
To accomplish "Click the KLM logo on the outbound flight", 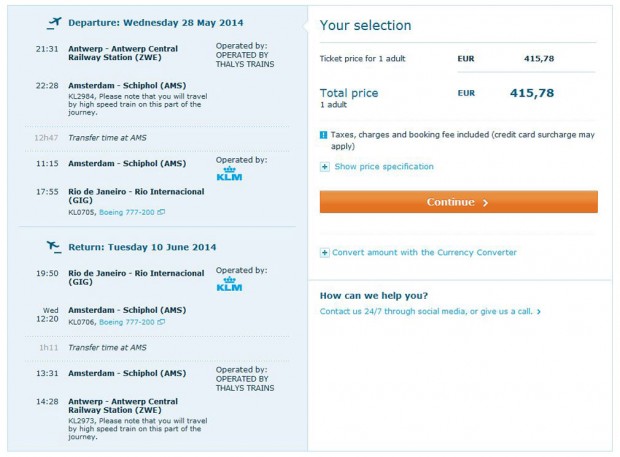I will pyautogui.click(x=229, y=176).
